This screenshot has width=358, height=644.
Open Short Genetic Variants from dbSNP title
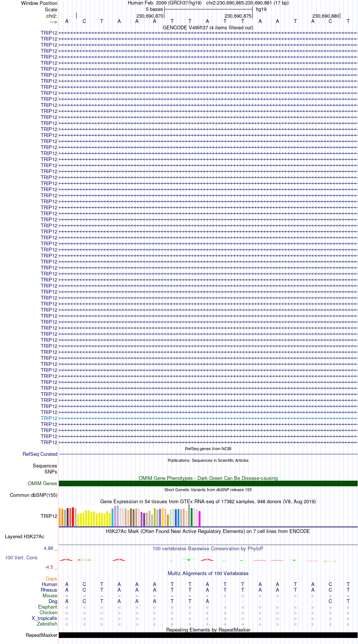point(208,490)
